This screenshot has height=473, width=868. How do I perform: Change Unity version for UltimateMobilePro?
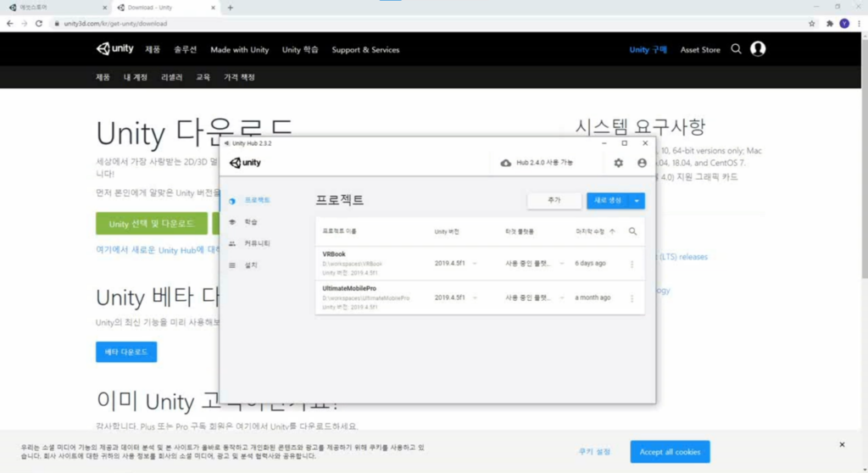(475, 298)
